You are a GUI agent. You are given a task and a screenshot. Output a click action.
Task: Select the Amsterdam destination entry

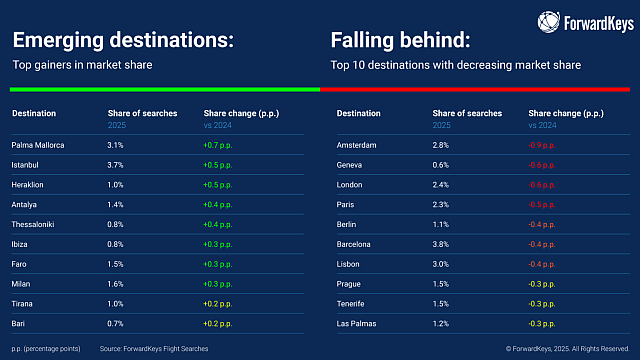click(x=356, y=145)
